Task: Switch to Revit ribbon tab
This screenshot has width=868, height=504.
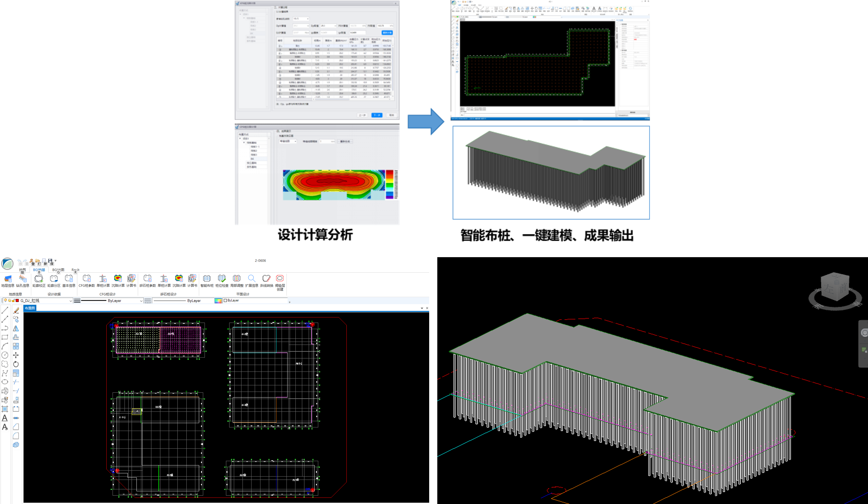Action: point(75,270)
